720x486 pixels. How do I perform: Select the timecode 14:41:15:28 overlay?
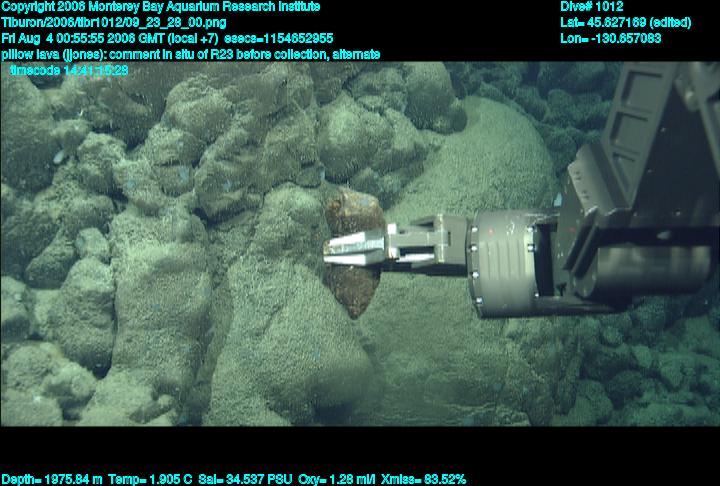[x=68, y=70]
